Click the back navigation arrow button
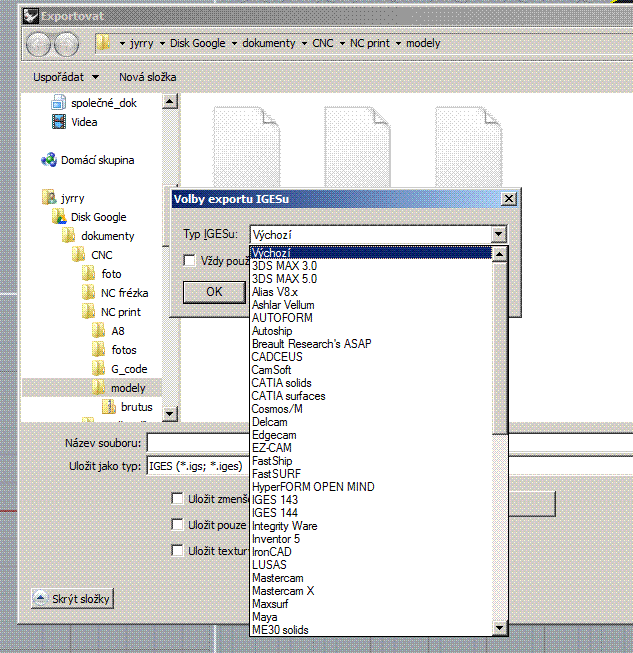Screen dimensions: 633x653 [x=39, y=44]
